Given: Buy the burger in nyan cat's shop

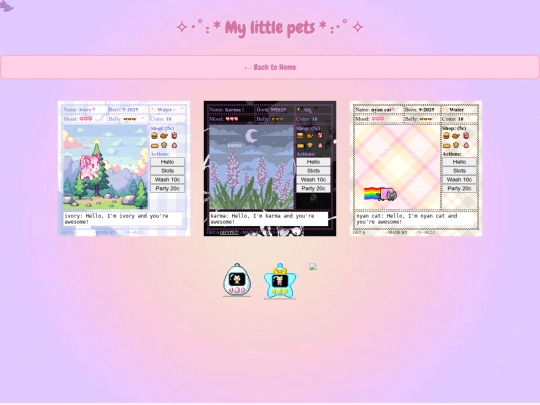Looking at the screenshot, I should 446,136.
